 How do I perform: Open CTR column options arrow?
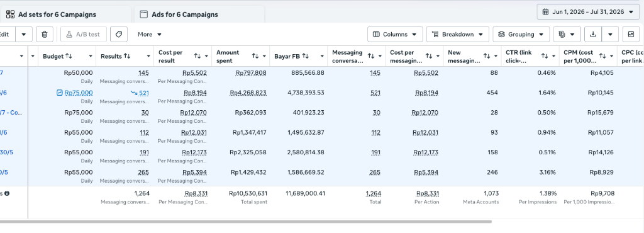553,56
